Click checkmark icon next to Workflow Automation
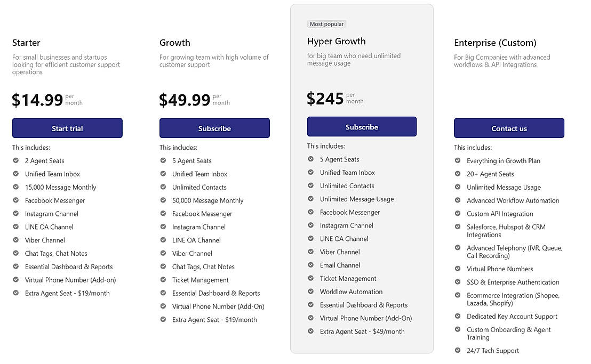This screenshot has height=364, width=591. [311, 292]
